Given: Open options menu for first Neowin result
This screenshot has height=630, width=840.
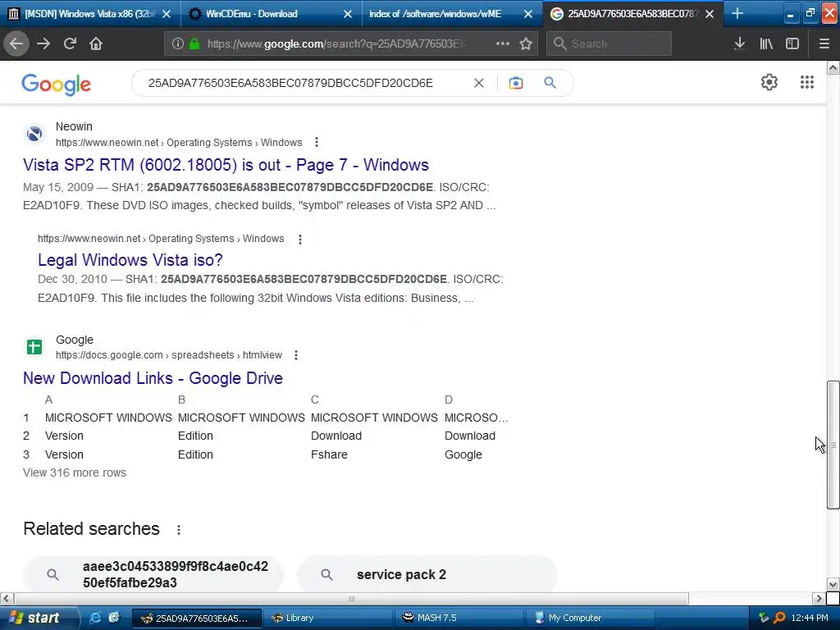Looking at the screenshot, I should click(x=317, y=142).
